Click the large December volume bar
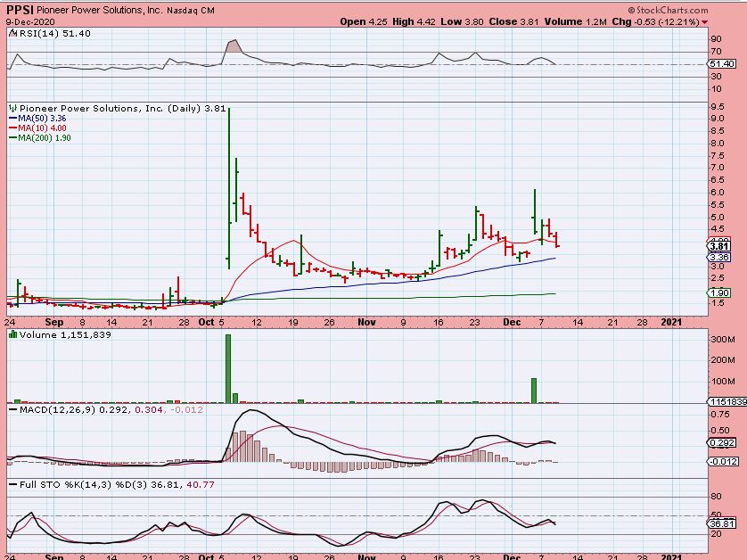This screenshot has height=560, width=747. (534, 390)
